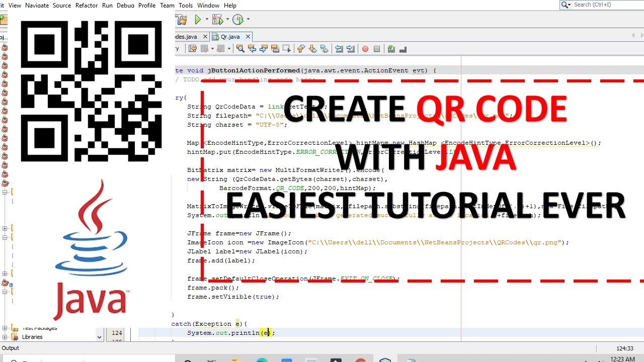The image size is (644, 362).
Task: Close the Qr.java tab
Action: click(248, 37)
